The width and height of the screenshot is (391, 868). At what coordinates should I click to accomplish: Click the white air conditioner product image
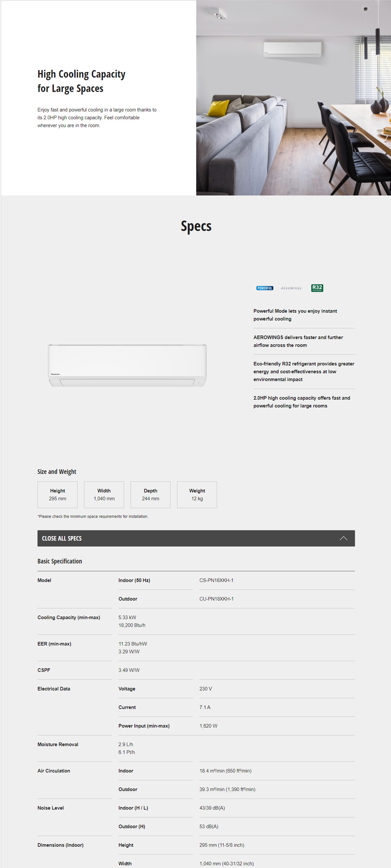pos(127,365)
